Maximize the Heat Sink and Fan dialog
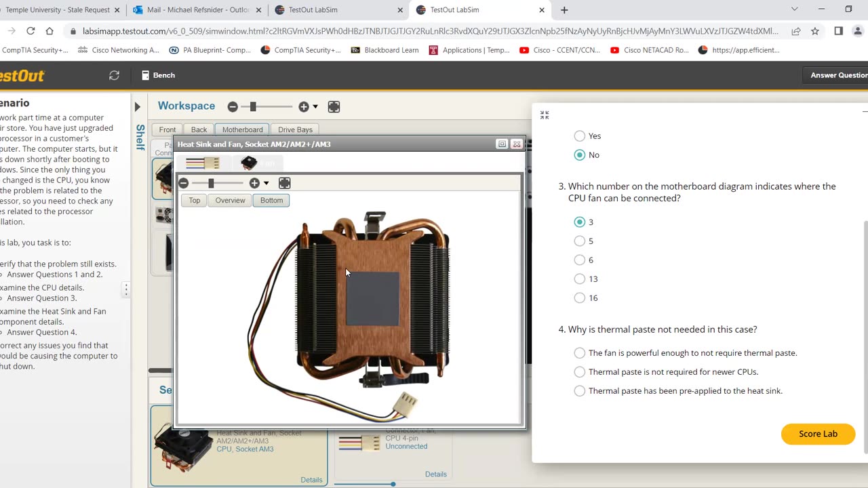This screenshot has width=868, height=488. pos(502,144)
